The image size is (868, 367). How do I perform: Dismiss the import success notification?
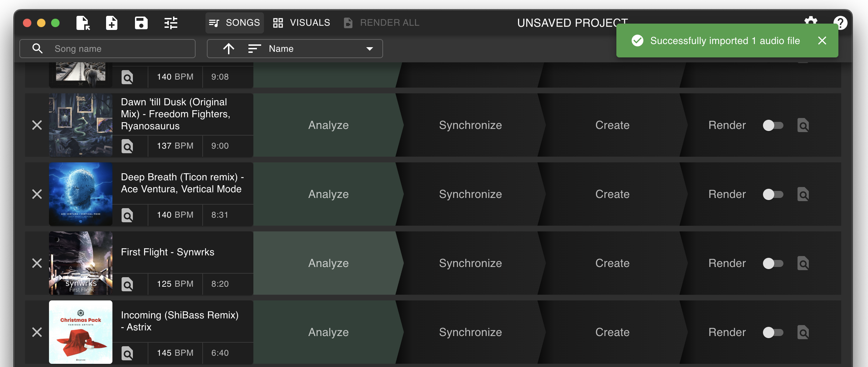coord(822,41)
